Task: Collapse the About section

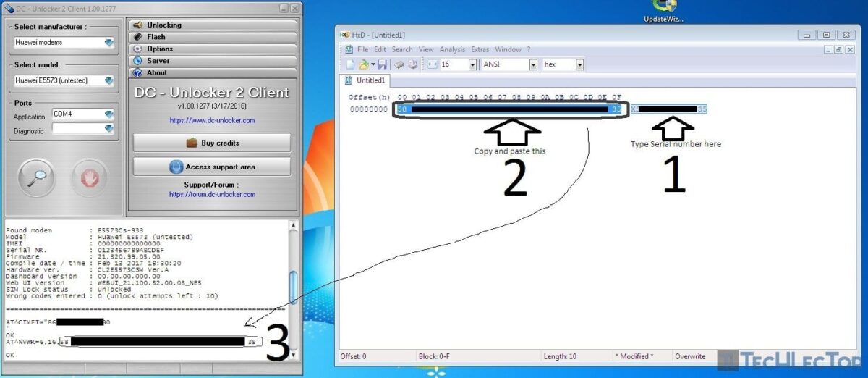Action: pyautogui.click(x=213, y=72)
